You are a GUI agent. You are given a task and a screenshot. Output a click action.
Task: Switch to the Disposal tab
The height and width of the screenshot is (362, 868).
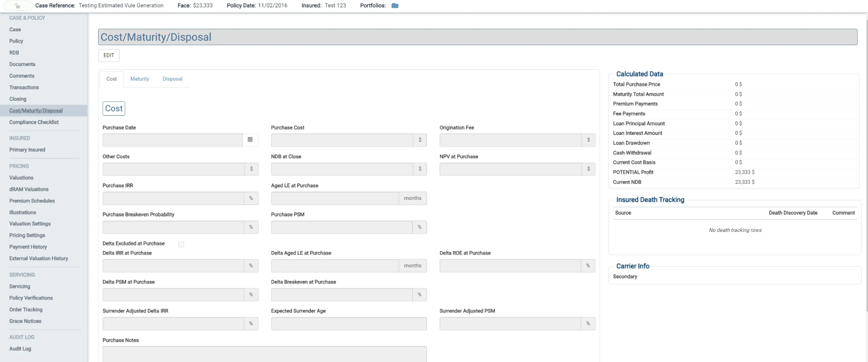pyautogui.click(x=172, y=79)
